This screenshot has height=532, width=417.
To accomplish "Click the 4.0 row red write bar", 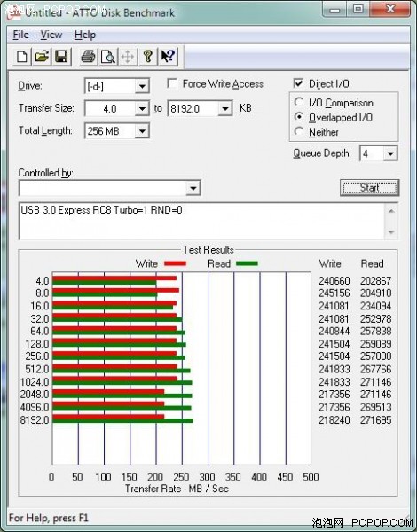I will tap(114, 278).
